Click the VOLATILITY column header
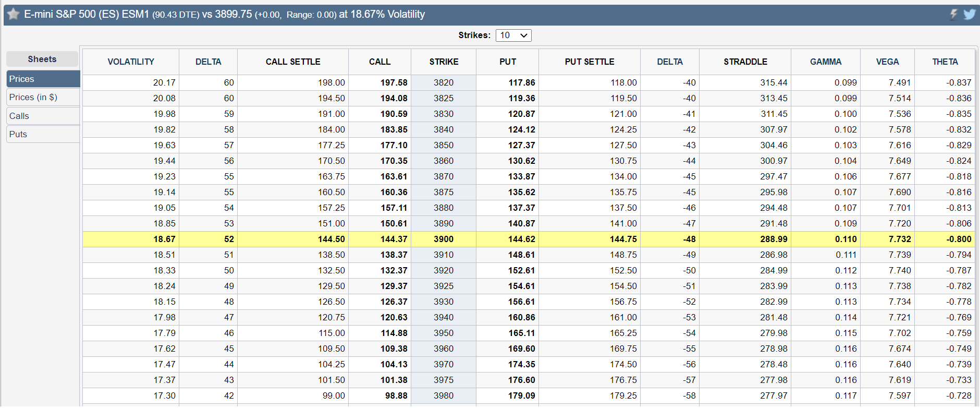The image size is (980, 408). (131, 62)
